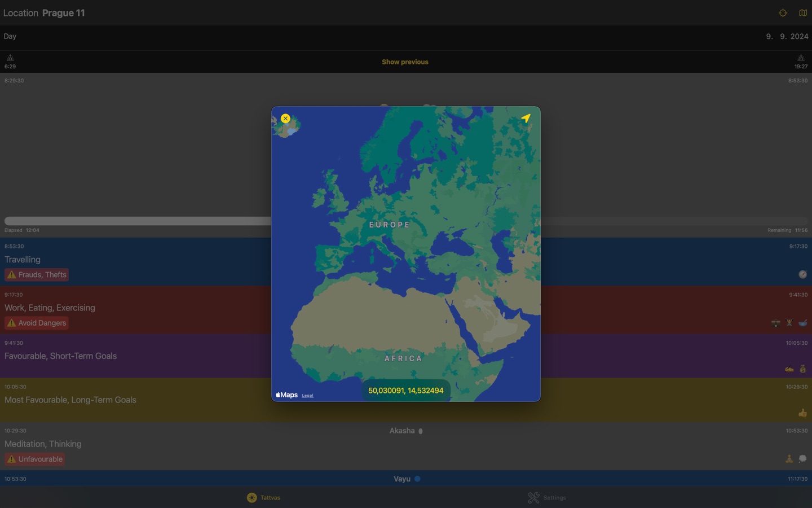Click the bowl icon in Work row
The height and width of the screenshot is (508, 812).
pos(802,323)
